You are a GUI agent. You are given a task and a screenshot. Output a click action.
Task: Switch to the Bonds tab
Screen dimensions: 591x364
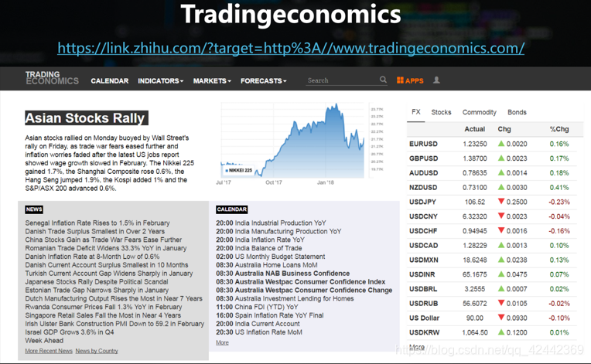click(x=517, y=112)
